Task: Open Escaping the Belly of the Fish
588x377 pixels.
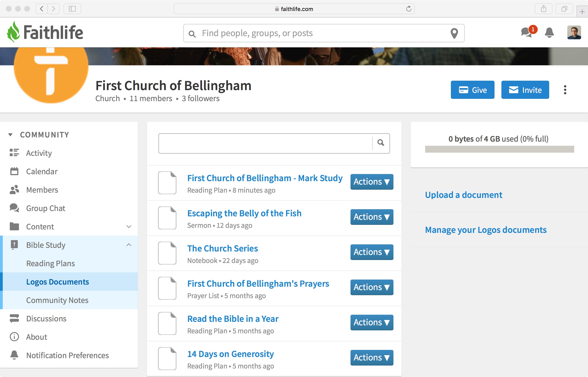Action: [244, 213]
